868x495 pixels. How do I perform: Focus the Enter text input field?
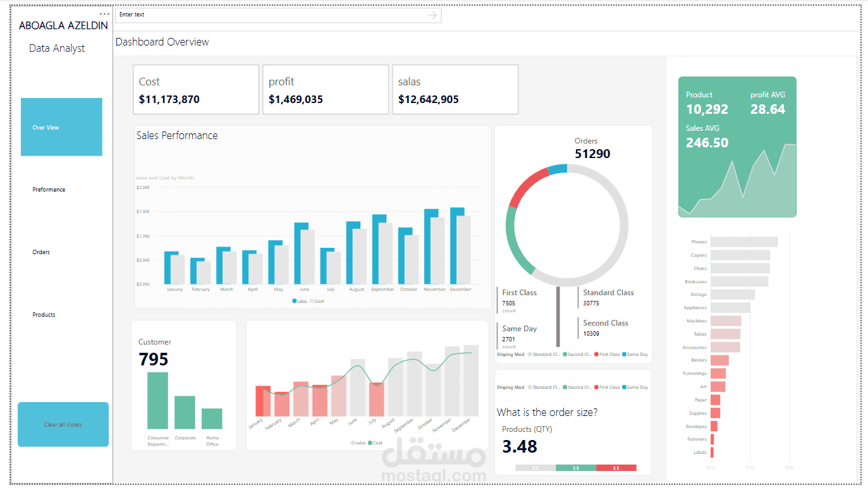pyautogui.click(x=278, y=15)
